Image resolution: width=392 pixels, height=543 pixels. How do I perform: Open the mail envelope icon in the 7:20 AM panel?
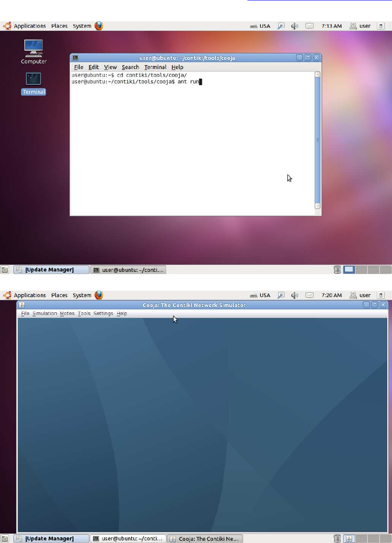309,295
